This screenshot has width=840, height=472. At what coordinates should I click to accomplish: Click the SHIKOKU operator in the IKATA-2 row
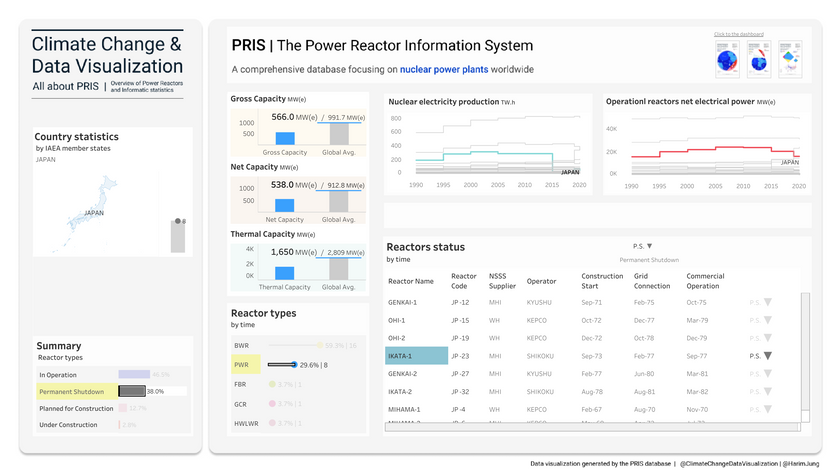coord(540,392)
